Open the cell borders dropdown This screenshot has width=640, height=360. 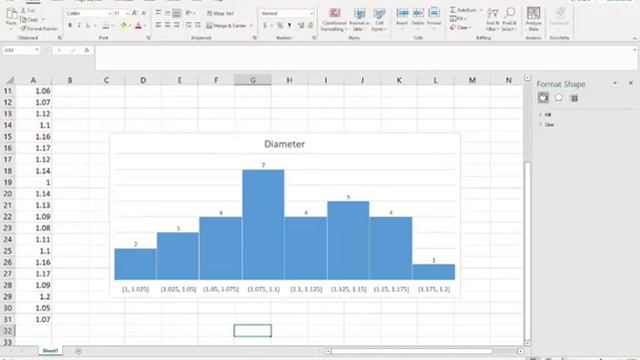[113, 26]
